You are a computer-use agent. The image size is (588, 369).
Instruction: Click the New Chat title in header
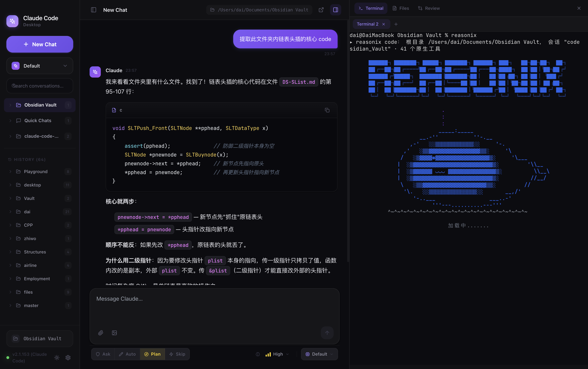pyautogui.click(x=115, y=10)
